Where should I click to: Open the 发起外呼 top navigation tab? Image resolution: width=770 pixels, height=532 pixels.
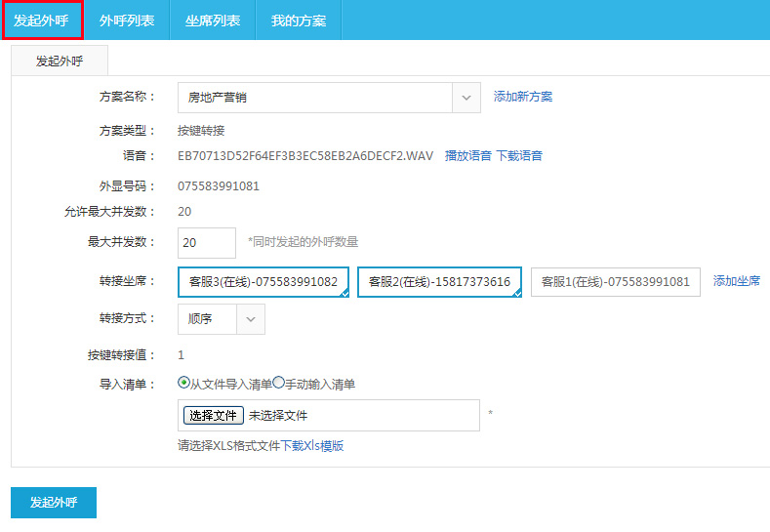coord(41,20)
